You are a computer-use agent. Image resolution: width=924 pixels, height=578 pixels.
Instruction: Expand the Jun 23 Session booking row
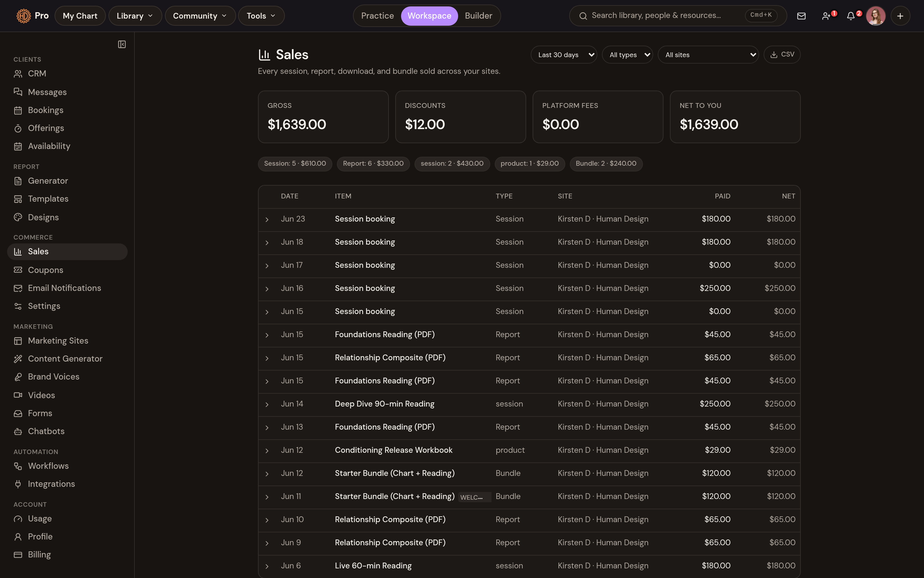(267, 219)
